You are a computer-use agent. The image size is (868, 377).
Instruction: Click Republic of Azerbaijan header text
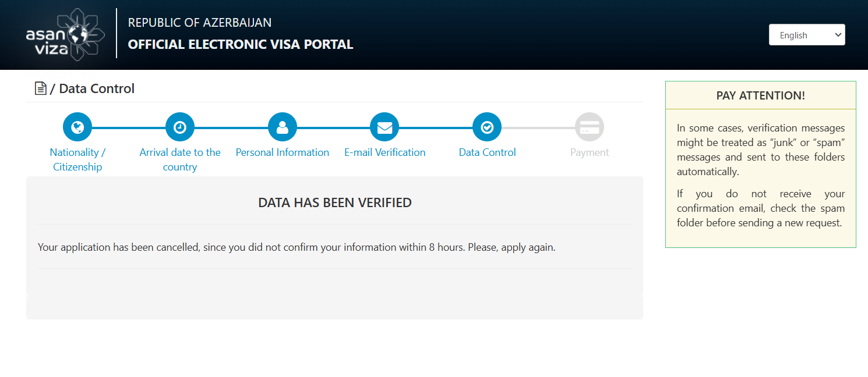coord(200,23)
